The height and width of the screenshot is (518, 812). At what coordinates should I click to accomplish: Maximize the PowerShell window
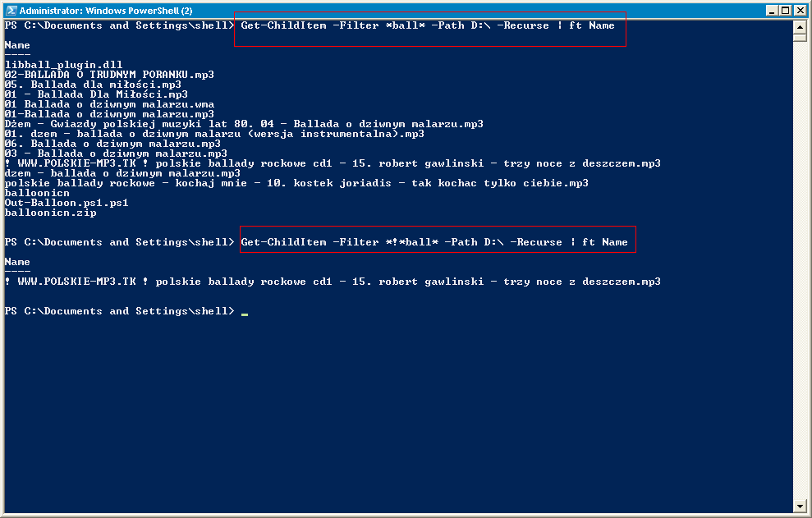pos(785,11)
